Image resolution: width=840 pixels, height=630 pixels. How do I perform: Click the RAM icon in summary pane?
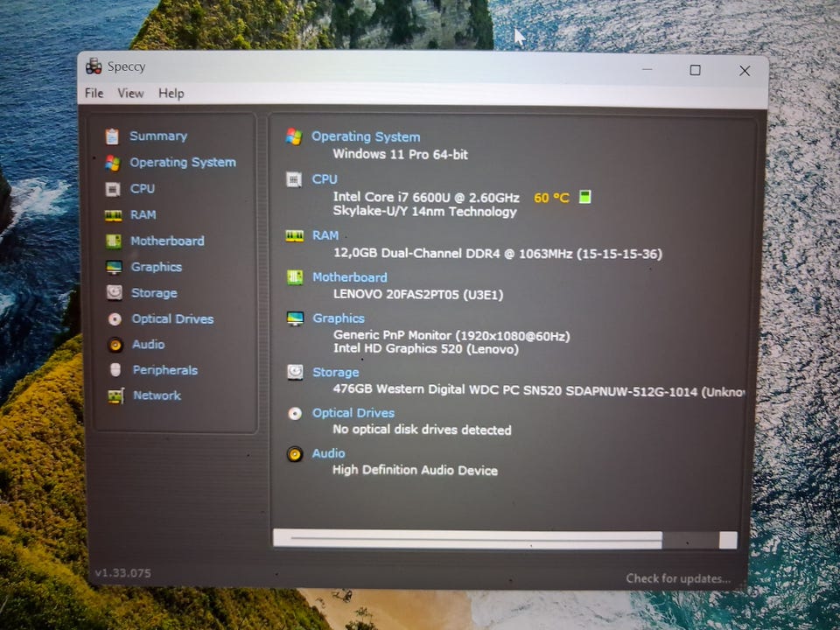[295, 235]
